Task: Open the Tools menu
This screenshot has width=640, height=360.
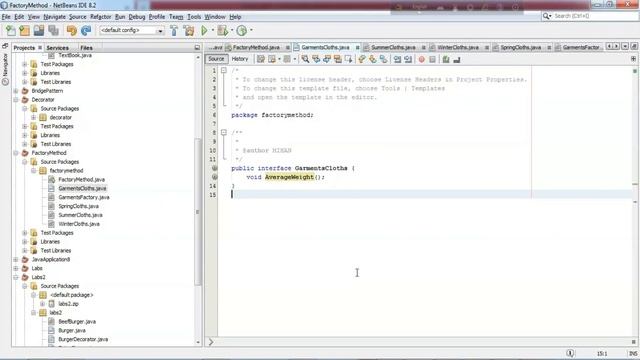Action: coord(194,17)
